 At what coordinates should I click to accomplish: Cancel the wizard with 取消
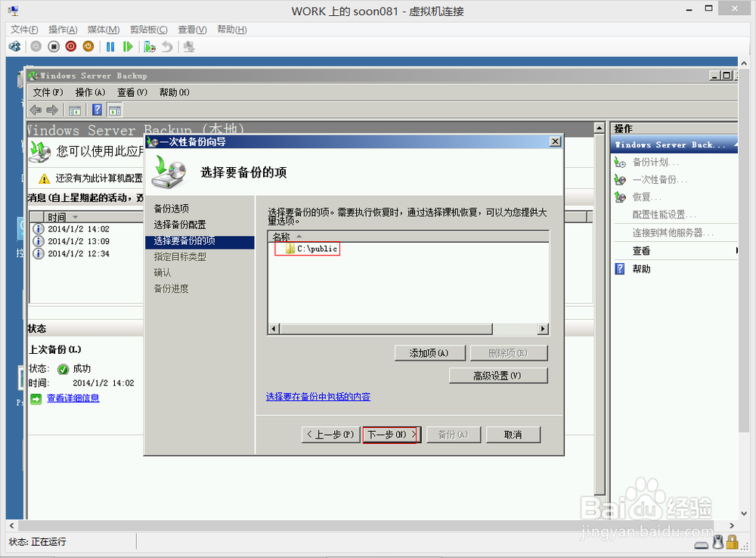[x=513, y=435]
